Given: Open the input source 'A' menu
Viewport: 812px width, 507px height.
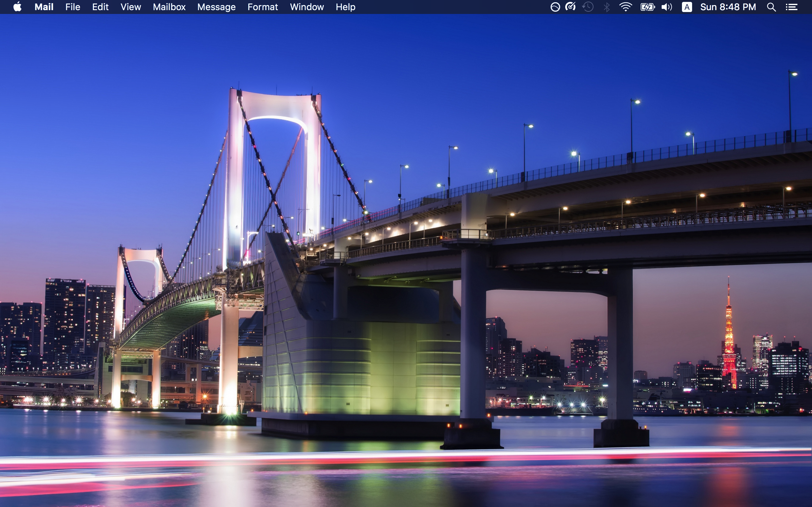Looking at the screenshot, I should pyautogui.click(x=686, y=7).
